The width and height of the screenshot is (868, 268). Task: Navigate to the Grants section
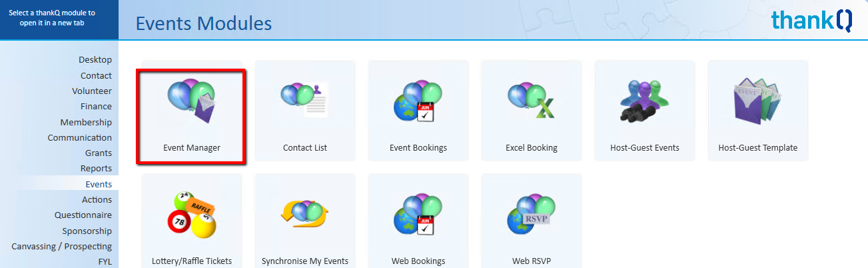pyautogui.click(x=98, y=153)
